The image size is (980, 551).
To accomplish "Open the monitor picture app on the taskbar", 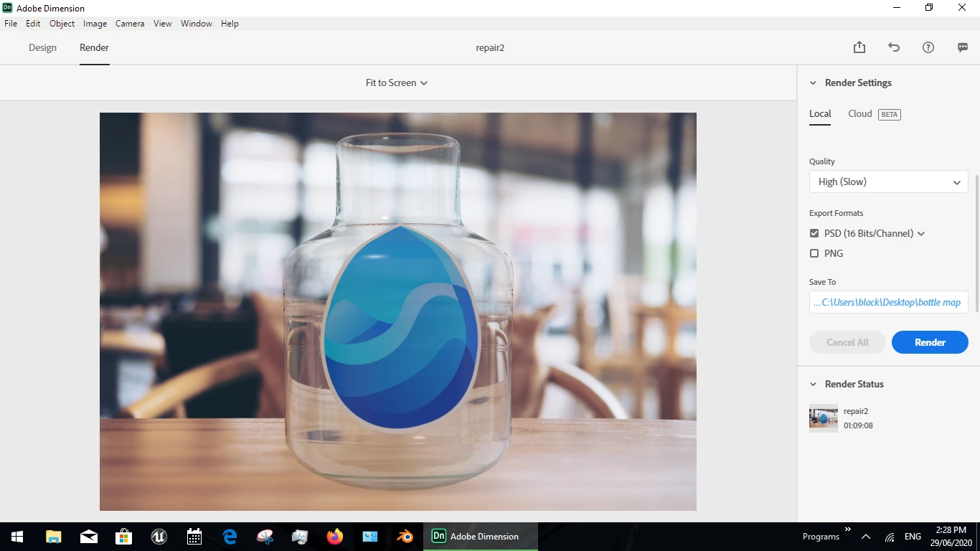I will coord(300,536).
